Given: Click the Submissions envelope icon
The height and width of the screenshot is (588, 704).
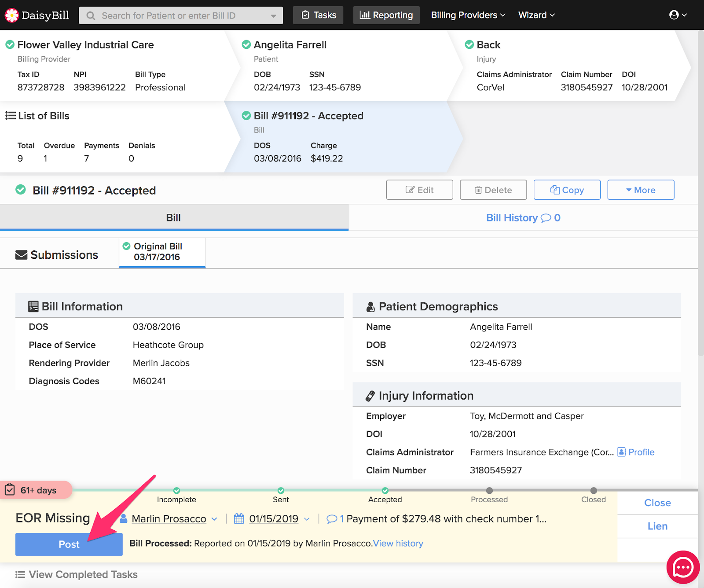Looking at the screenshot, I should [21, 255].
